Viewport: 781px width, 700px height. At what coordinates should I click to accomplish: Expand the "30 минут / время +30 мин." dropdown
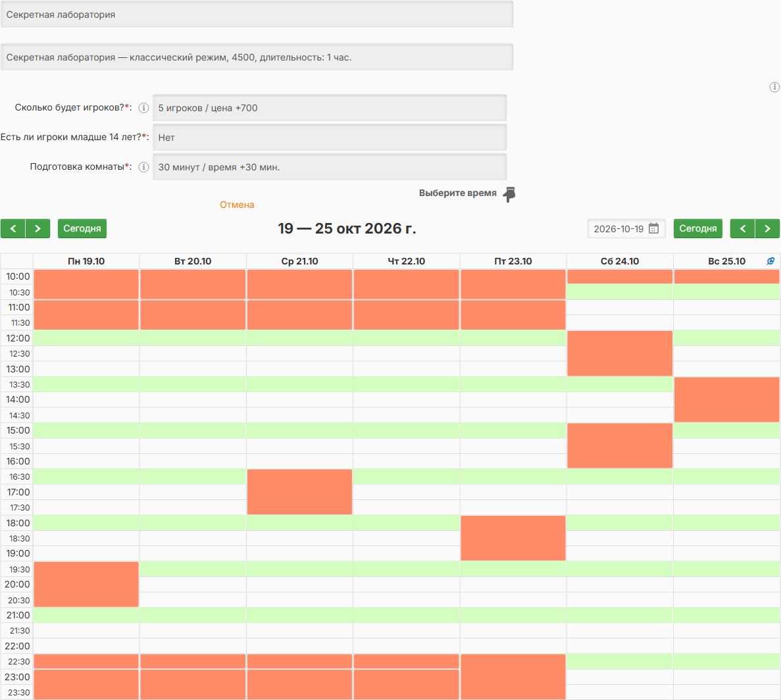(x=330, y=167)
